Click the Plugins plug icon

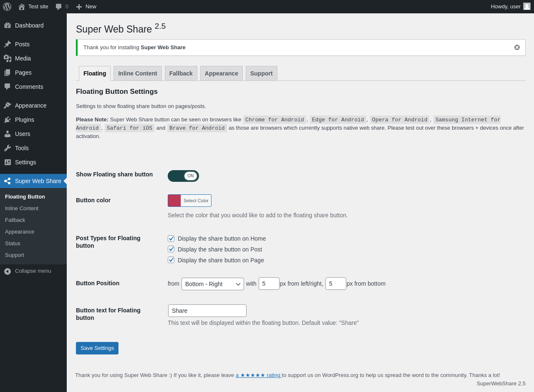[8, 120]
